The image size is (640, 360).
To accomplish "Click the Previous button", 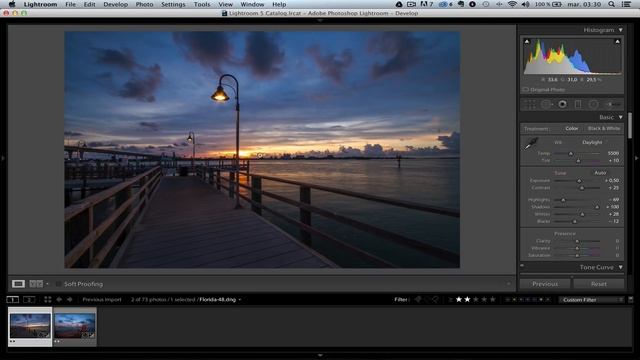I will click(545, 284).
